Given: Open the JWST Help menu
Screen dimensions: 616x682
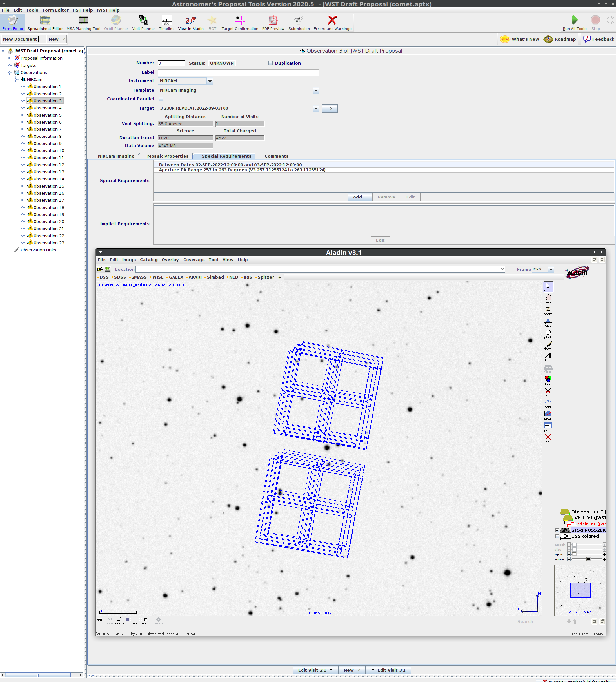Looking at the screenshot, I should click(108, 10).
